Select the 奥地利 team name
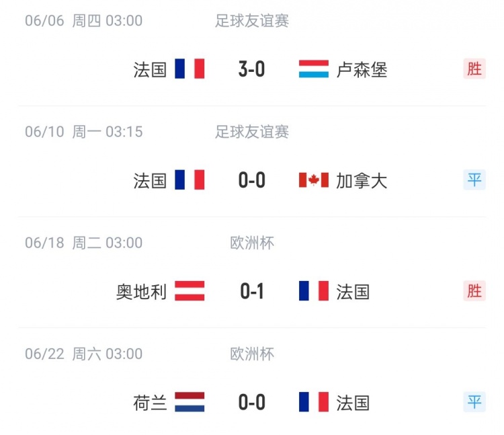This screenshot has width=504, height=435. coord(141,292)
